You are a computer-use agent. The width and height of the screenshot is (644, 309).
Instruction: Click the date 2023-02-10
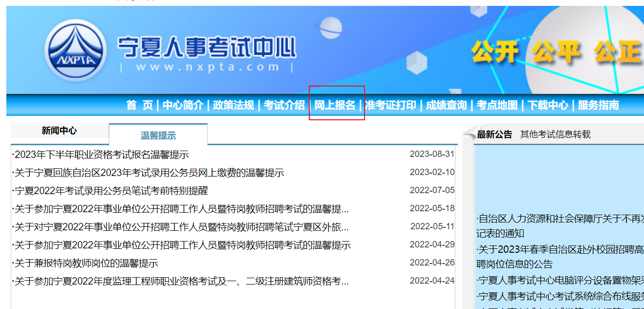432,172
